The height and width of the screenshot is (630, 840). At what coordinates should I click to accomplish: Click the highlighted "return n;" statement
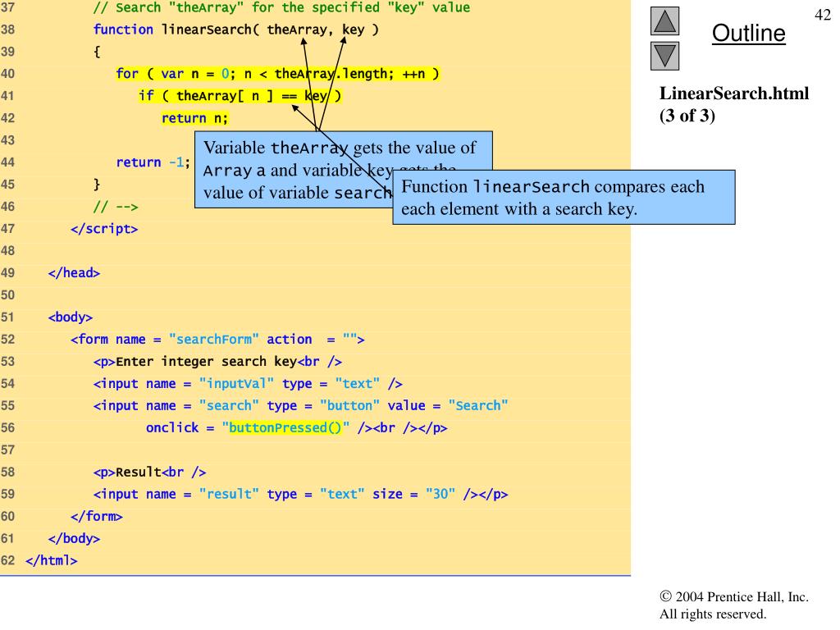(x=194, y=118)
